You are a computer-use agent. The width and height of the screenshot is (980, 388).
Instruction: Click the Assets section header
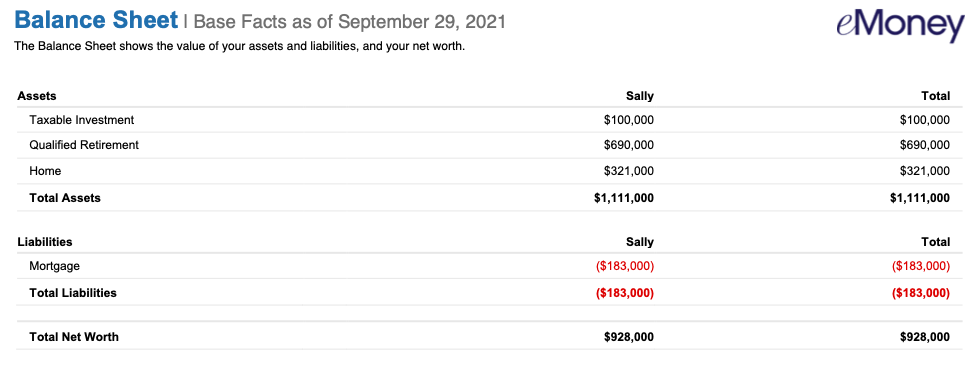coord(37,96)
